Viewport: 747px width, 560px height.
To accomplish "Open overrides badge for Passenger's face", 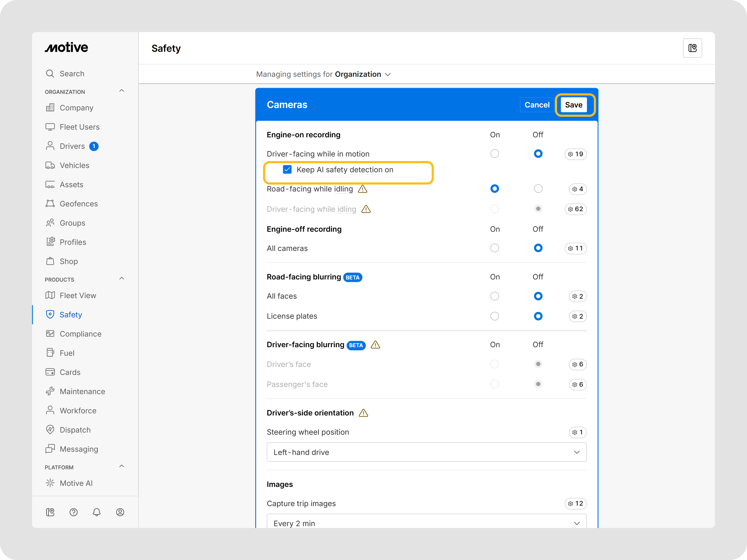I will (x=578, y=385).
